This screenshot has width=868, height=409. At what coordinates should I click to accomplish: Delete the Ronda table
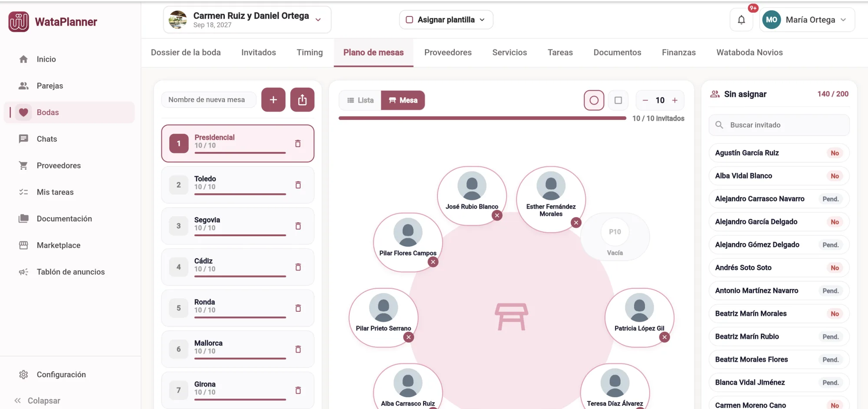click(298, 308)
